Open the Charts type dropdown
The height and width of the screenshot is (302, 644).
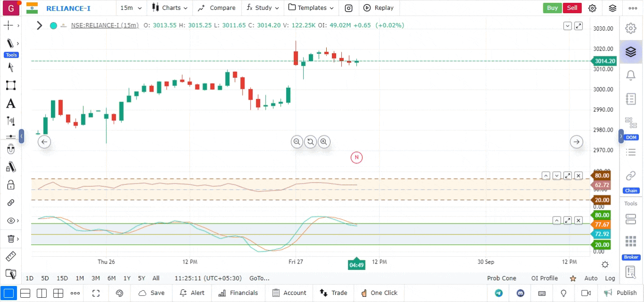(170, 8)
